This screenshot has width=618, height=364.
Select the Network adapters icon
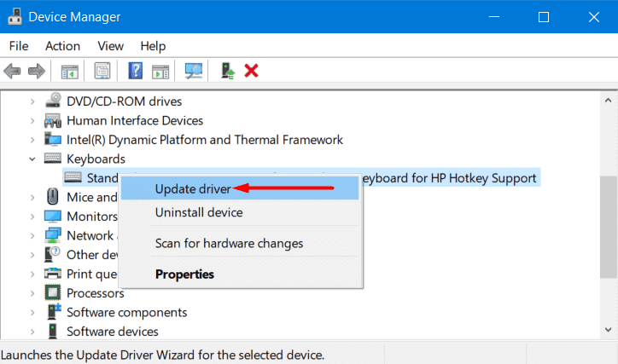click(x=53, y=235)
